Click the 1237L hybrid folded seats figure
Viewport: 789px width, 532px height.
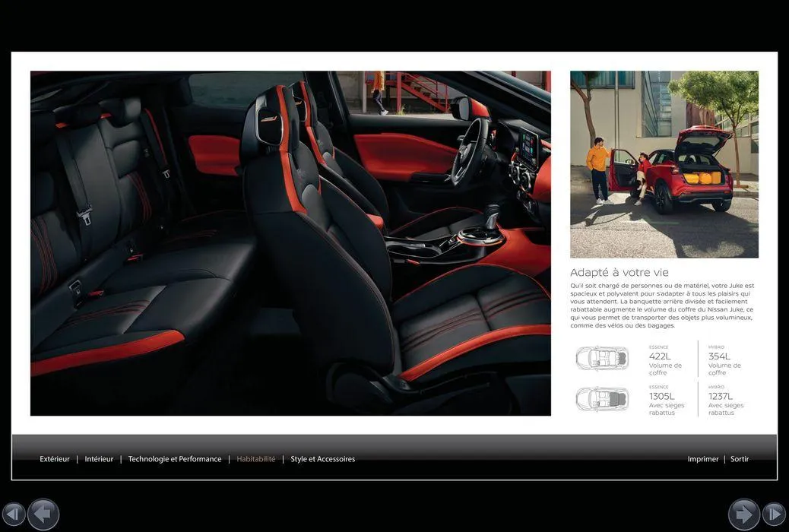pyautogui.click(x=721, y=396)
